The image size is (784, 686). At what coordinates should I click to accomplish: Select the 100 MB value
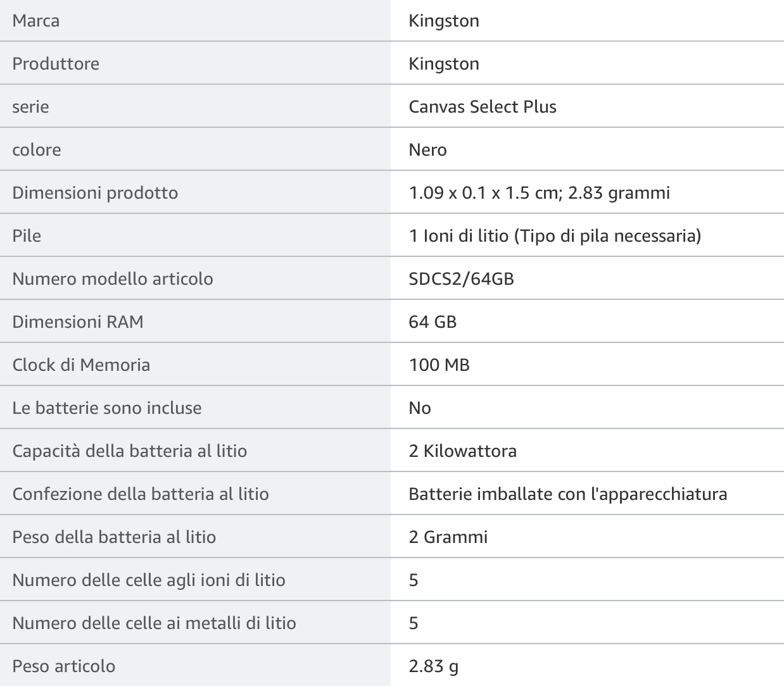coord(439,365)
